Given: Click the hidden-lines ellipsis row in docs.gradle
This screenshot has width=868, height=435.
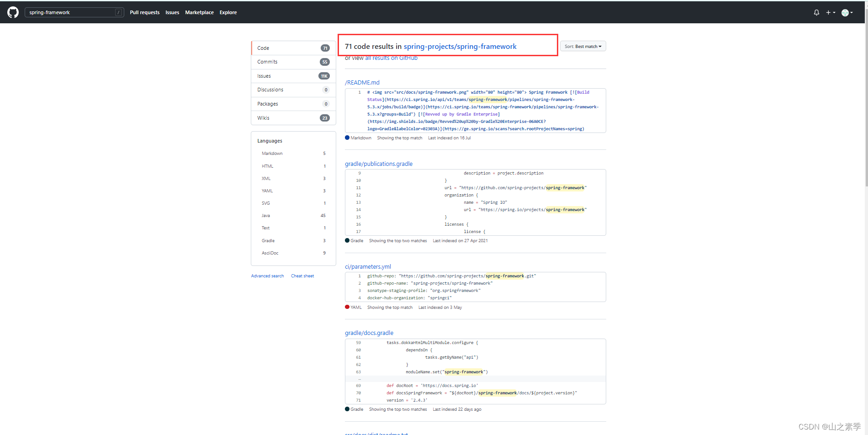Looking at the screenshot, I should 476,379.
